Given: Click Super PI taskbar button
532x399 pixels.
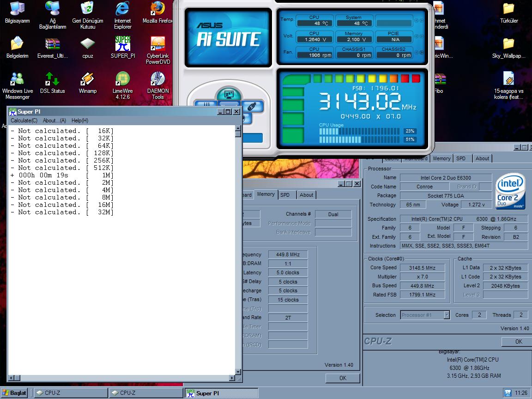Looking at the screenshot, I should [x=222, y=393].
